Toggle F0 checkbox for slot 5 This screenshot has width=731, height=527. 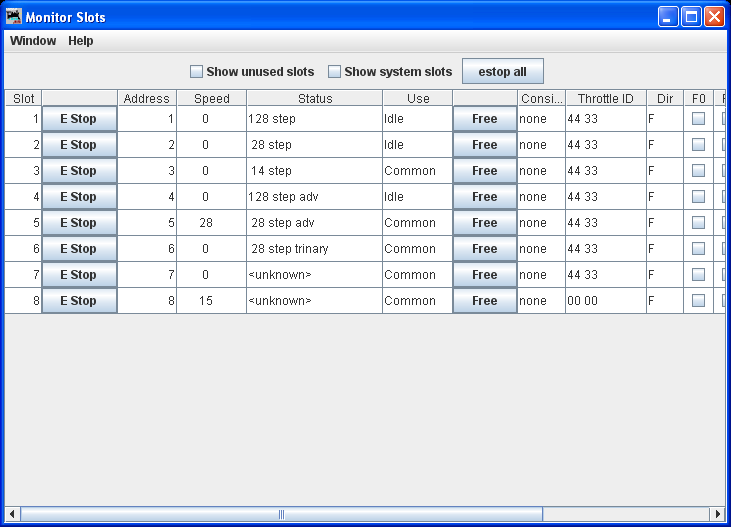(x=698, y=223)
